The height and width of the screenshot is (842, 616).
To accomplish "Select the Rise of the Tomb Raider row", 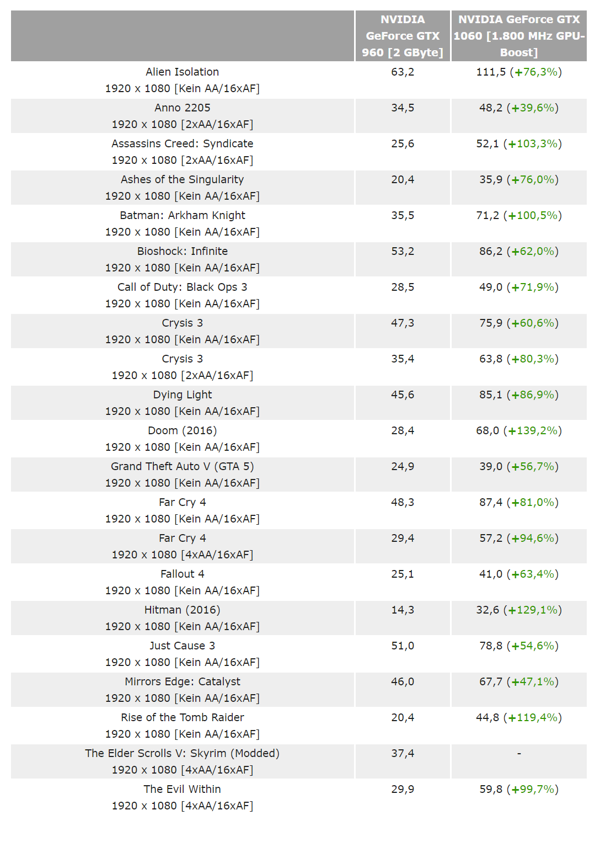I will coord(299,726).
